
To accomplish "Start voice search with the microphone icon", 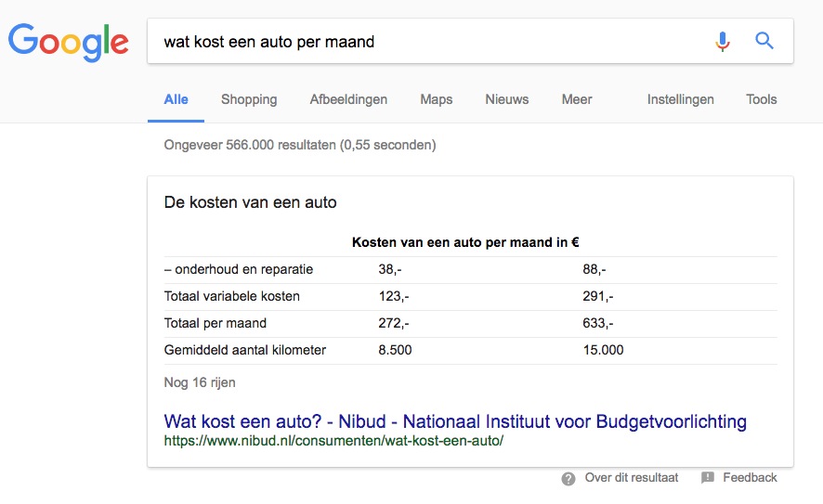I will [722, 42].
